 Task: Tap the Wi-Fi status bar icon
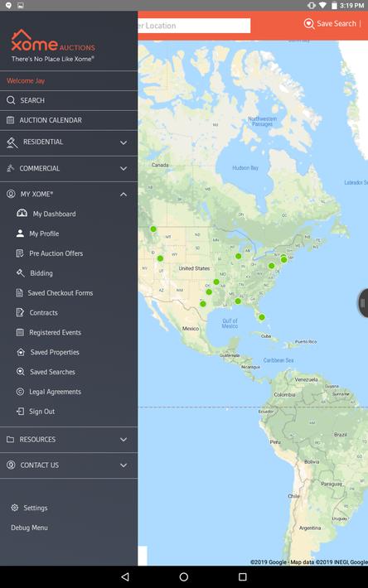pos(322,5)
